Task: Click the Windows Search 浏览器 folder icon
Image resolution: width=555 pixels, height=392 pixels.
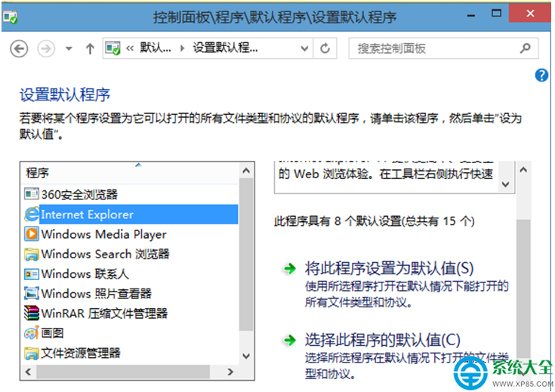Action: (x=31, y=255)
